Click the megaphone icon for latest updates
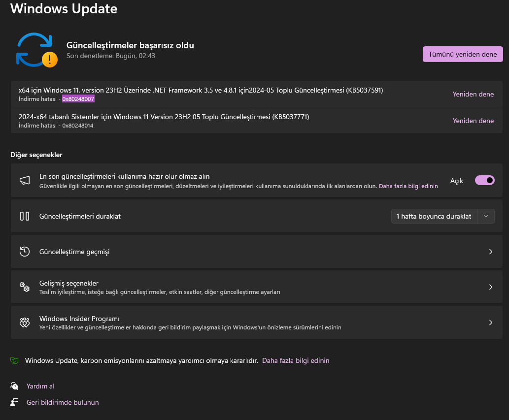This screenshot has width=509, height=420. point(25,180)
